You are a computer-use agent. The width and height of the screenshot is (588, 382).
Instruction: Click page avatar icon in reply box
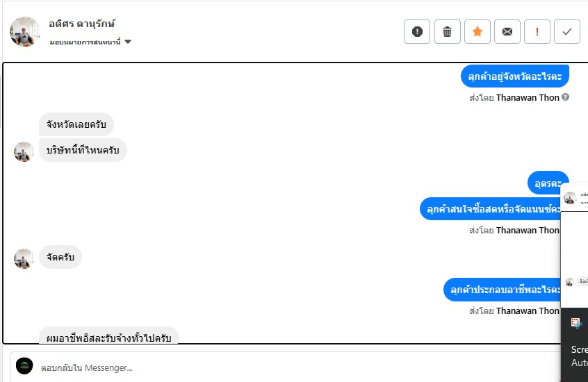(24, 366)
